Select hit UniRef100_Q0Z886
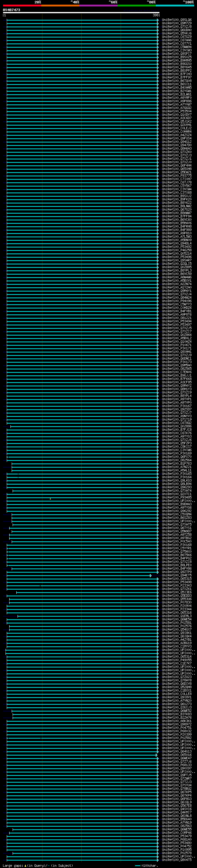197x868 pixels. (176, 426)
